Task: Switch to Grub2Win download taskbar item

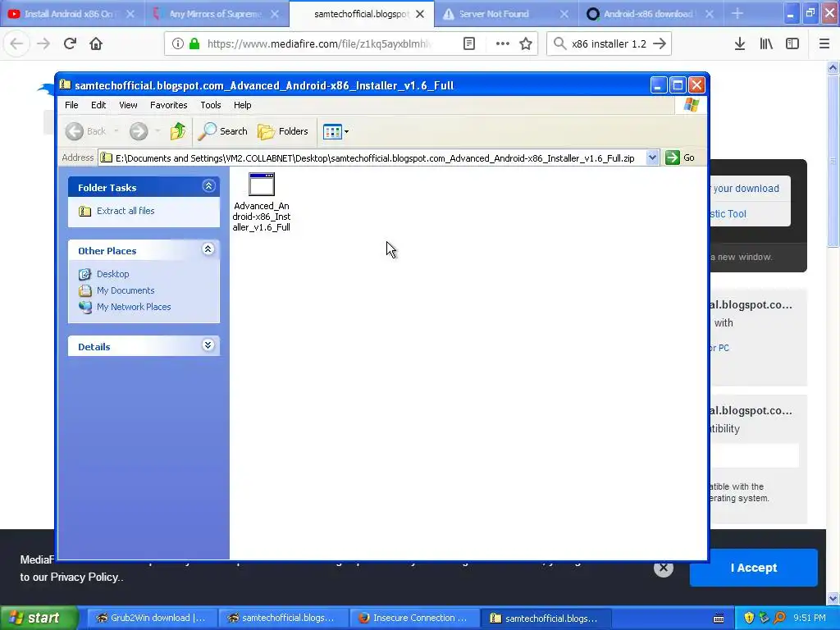Action: click(151, 618)
